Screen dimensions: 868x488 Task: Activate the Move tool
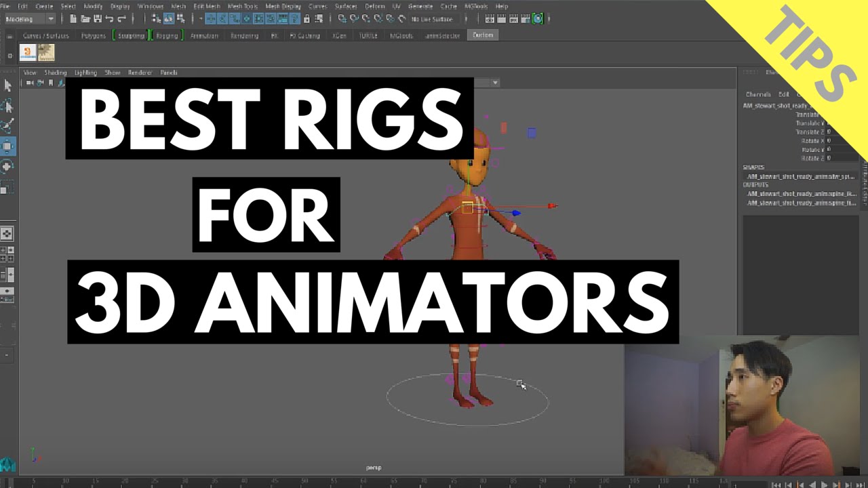pos(7,146)
